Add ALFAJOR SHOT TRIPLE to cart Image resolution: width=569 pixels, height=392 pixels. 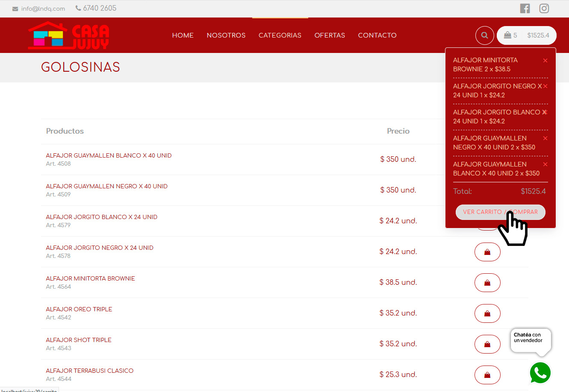click(x=487, y=344)
